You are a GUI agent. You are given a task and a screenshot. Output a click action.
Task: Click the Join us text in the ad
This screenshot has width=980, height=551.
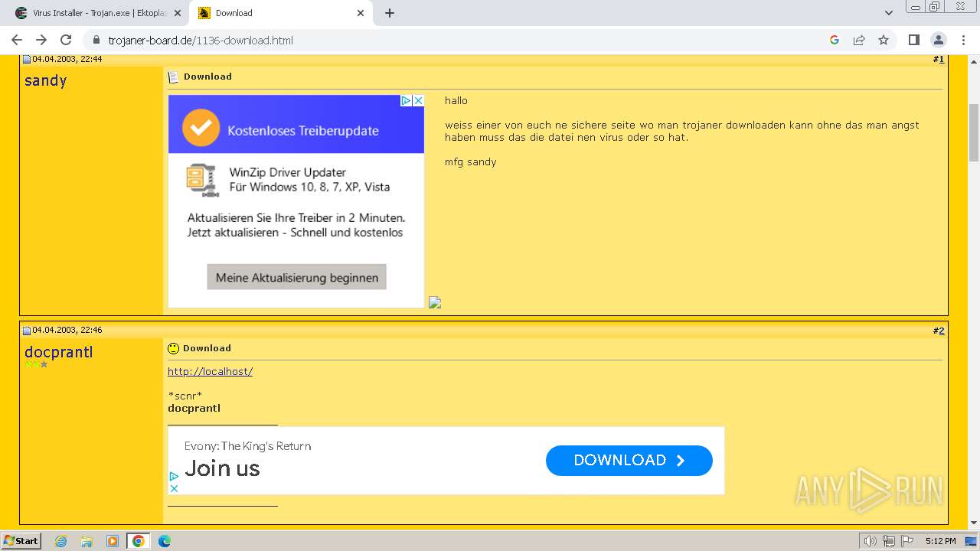click(x=222, y=468)
